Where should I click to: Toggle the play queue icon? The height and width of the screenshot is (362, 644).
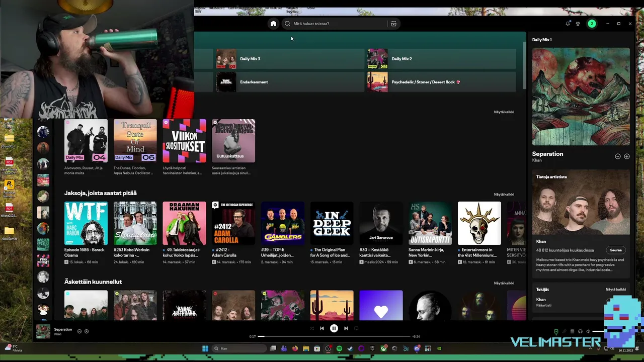572,331
